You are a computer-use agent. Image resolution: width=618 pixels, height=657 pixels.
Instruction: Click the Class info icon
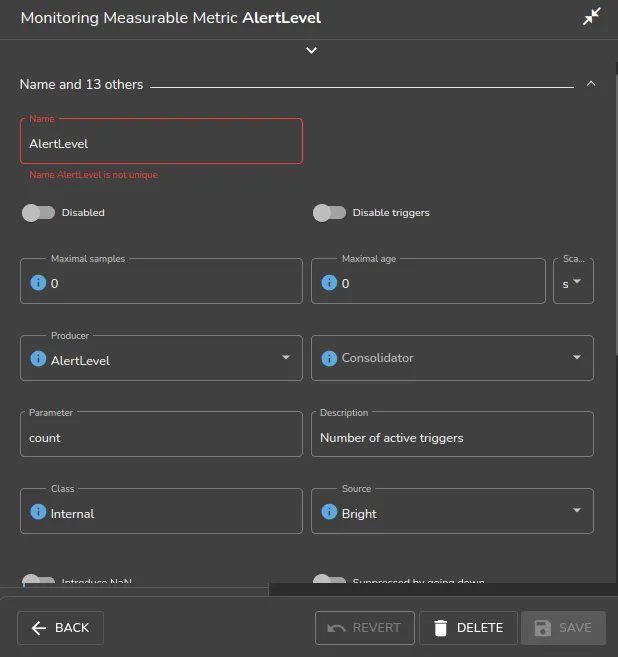click(x=38, y=512)
